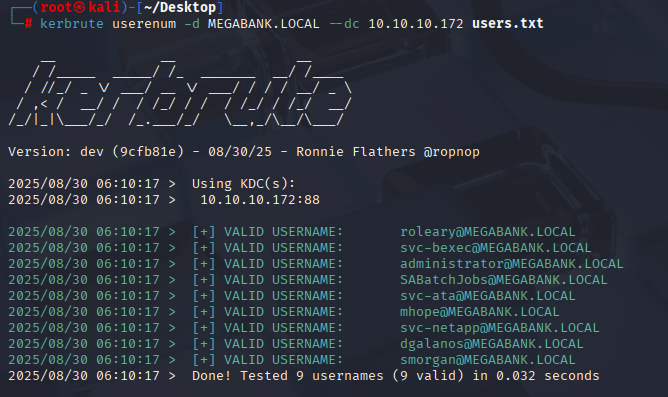Click the @ropnop author handle
The image size is (668, 397).
click(452, 152)
